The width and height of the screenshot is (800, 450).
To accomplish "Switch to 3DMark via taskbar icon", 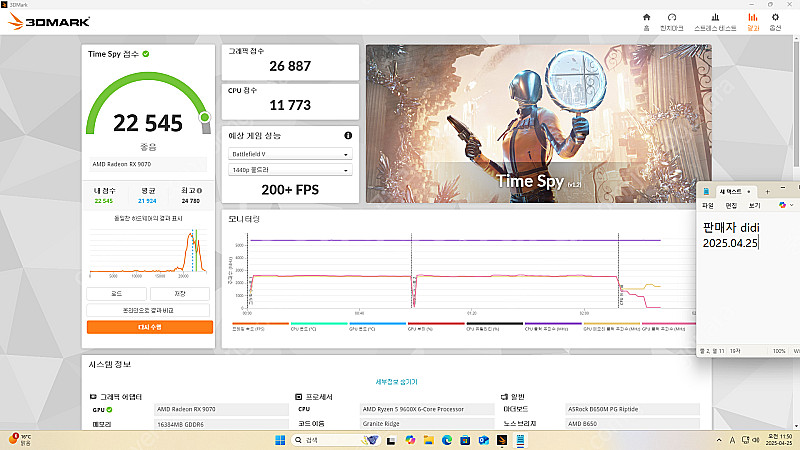I will point(502,440).
